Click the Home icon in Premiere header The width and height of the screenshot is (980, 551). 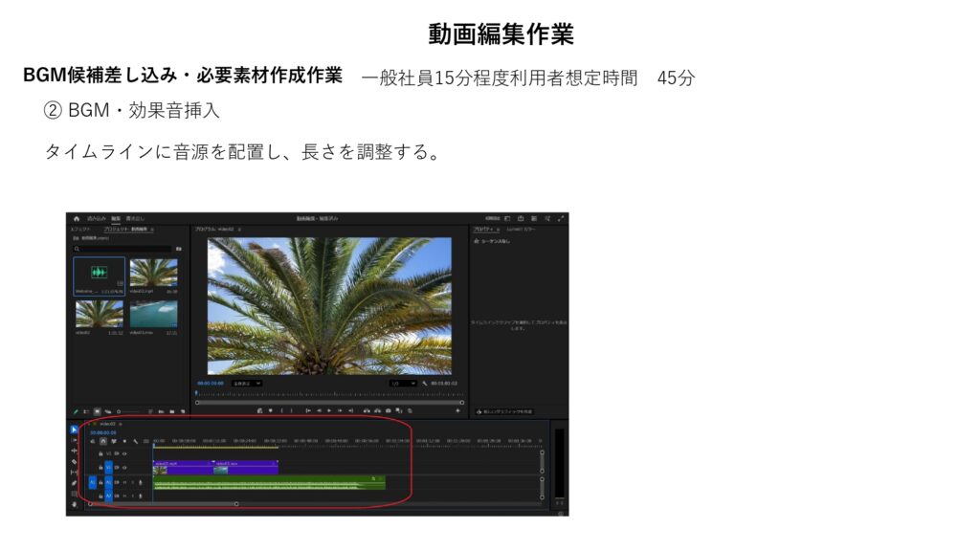(77, 218)
